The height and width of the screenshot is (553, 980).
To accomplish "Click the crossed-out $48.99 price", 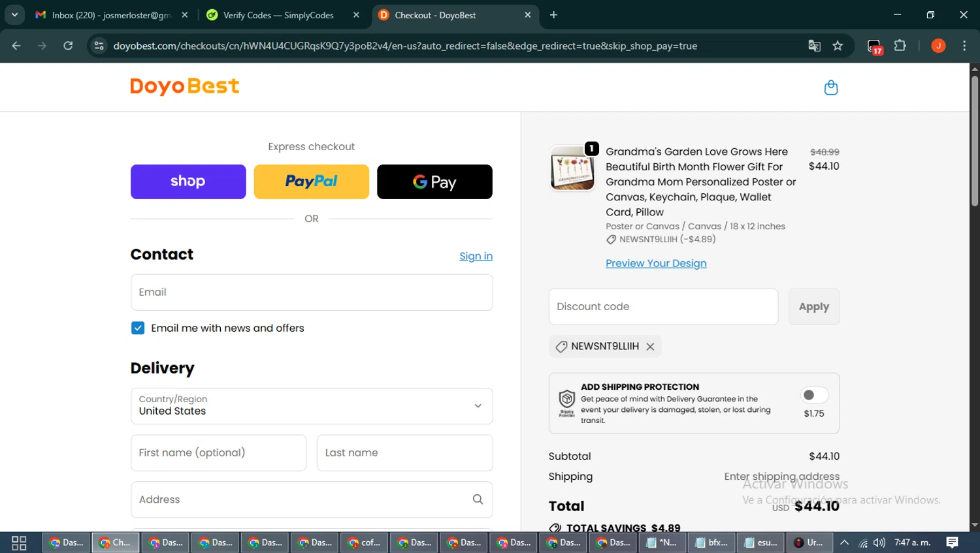I will pyautogui.click(x=825, y=151).
